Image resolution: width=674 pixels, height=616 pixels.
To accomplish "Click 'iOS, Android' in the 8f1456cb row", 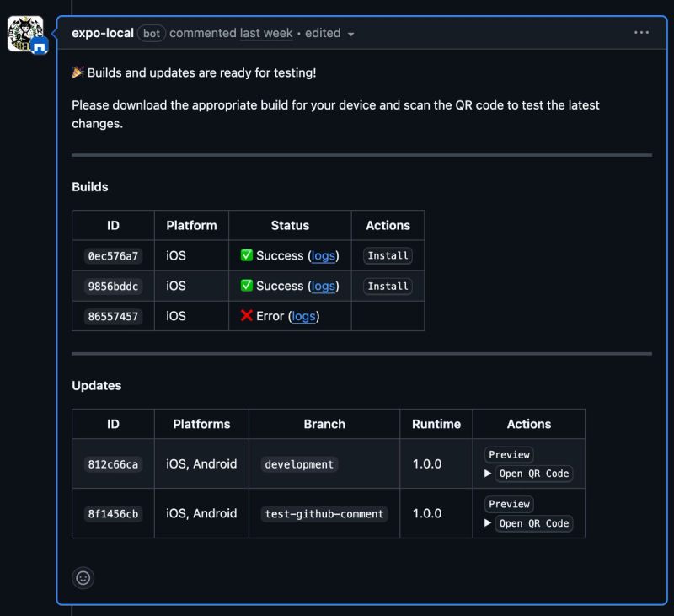I will coord(201,513).
